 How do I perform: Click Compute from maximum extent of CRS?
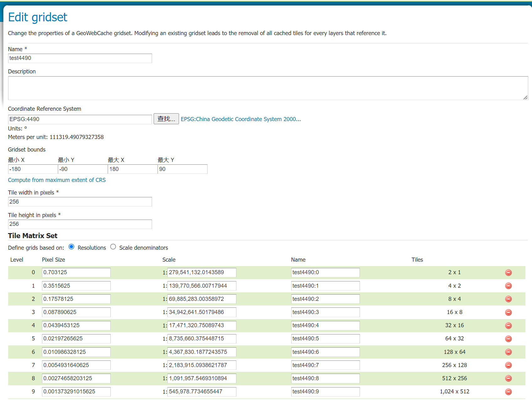point(57,180)
